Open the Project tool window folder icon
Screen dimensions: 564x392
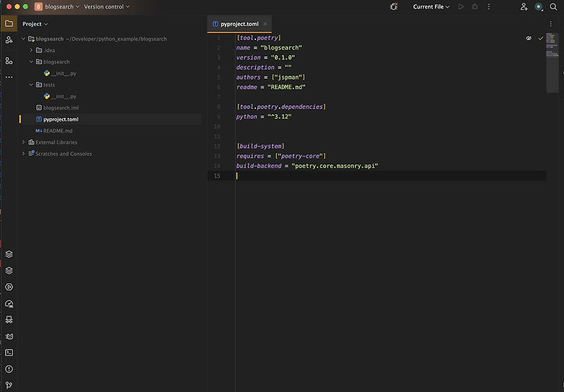pos(9,24)
